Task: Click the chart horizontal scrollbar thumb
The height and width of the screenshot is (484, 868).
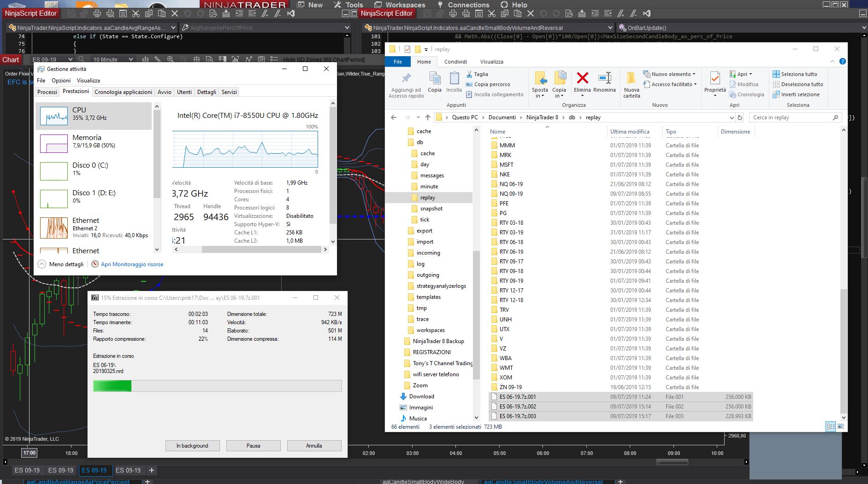Action: click(673, 462)
